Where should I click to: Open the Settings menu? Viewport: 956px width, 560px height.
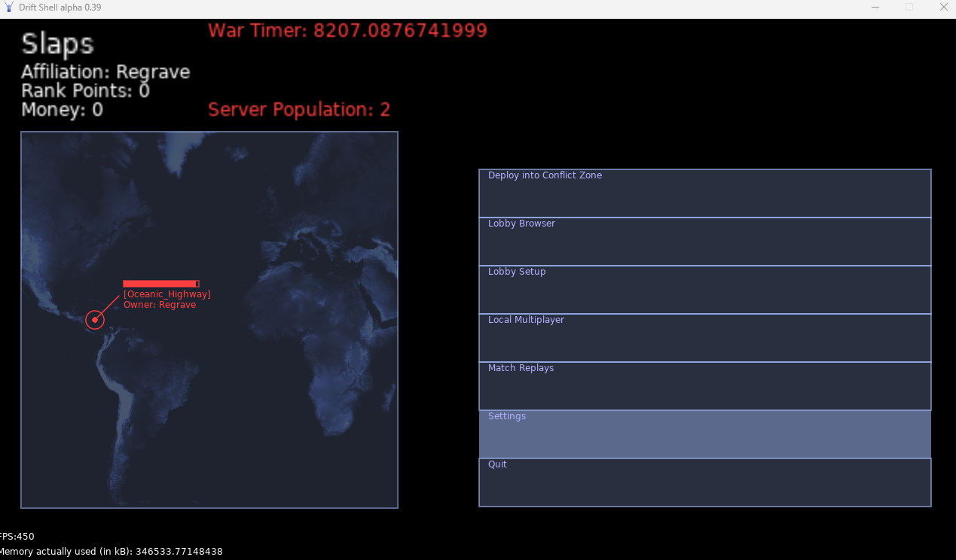point(704,434)
